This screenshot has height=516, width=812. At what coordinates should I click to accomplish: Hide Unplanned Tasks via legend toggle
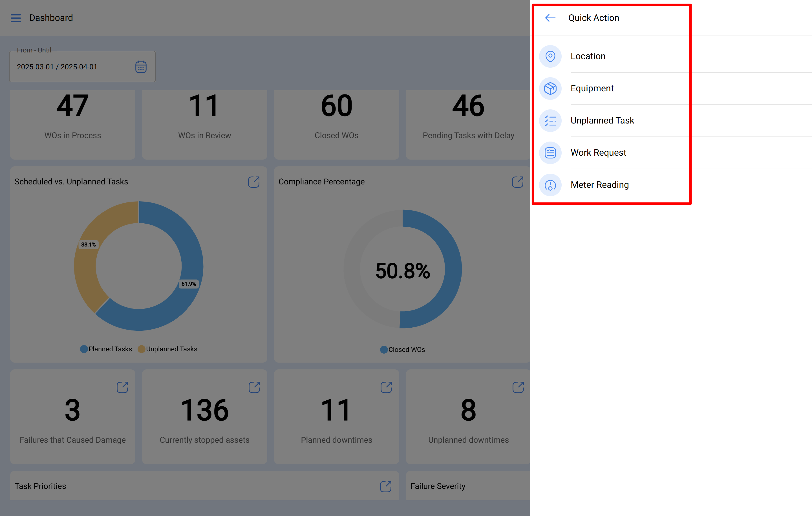(x=167, y=349)
